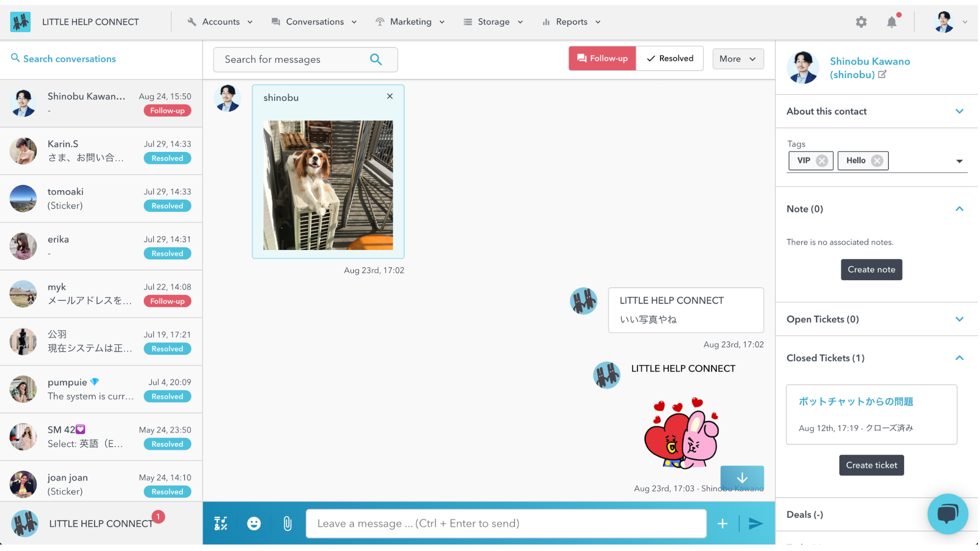Viewport: 980px width, 551px height.
Task: Click the plus icon next to the composer
Action: point(722,523)
